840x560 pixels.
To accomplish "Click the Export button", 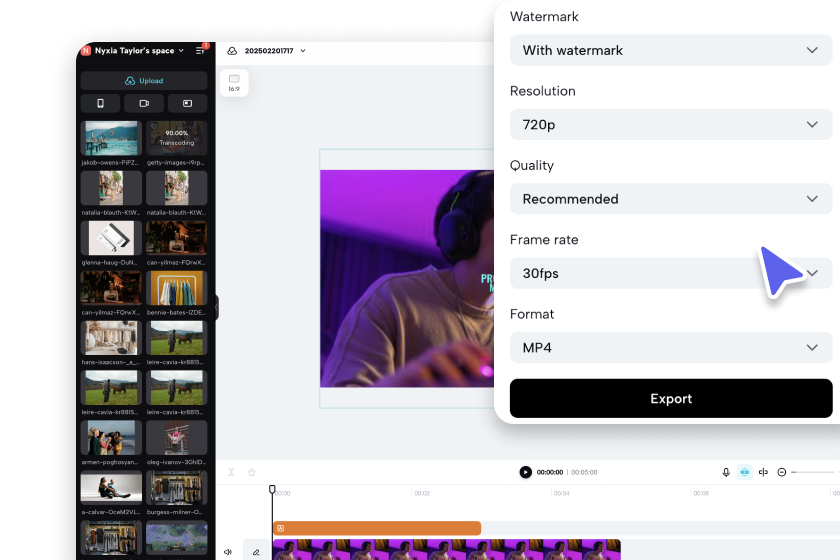I will (671, 399).
